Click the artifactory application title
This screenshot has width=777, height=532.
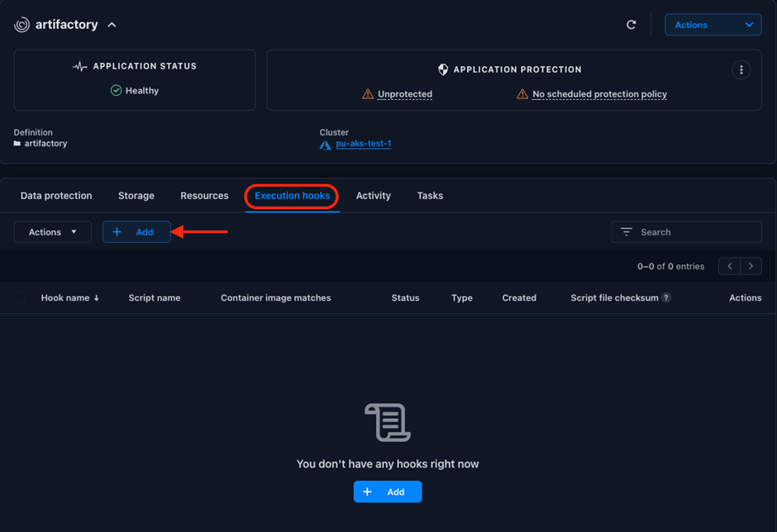click(x=67, y=25)
